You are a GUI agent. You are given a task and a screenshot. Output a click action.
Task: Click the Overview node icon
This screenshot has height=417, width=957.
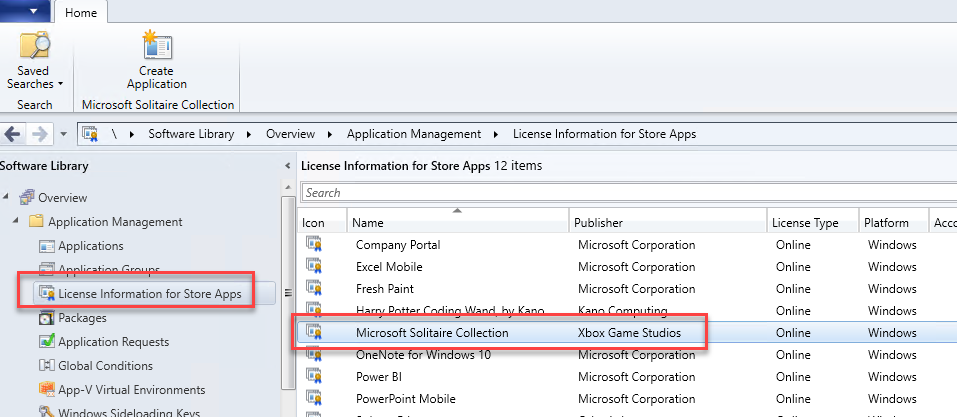[x=27, y=197]
